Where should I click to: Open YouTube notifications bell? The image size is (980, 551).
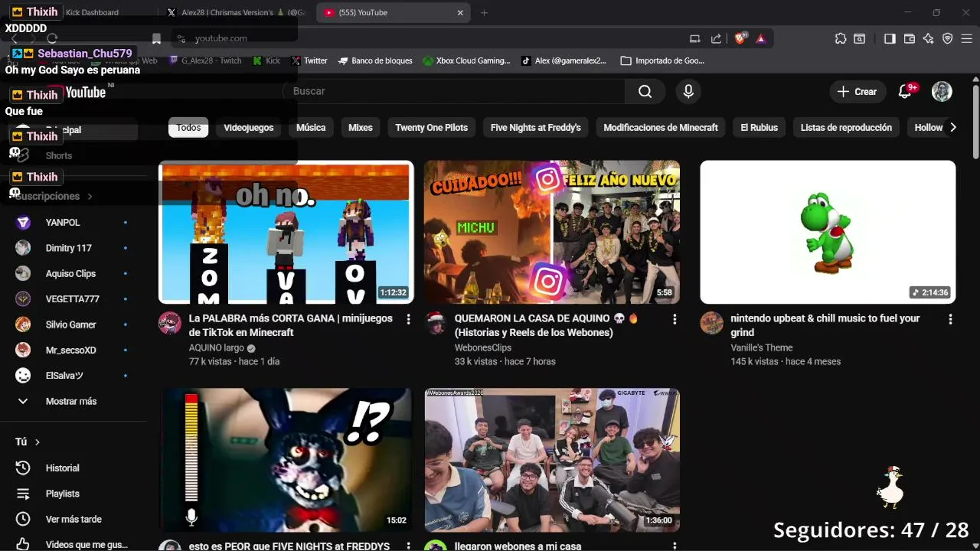tap(905, 92)
